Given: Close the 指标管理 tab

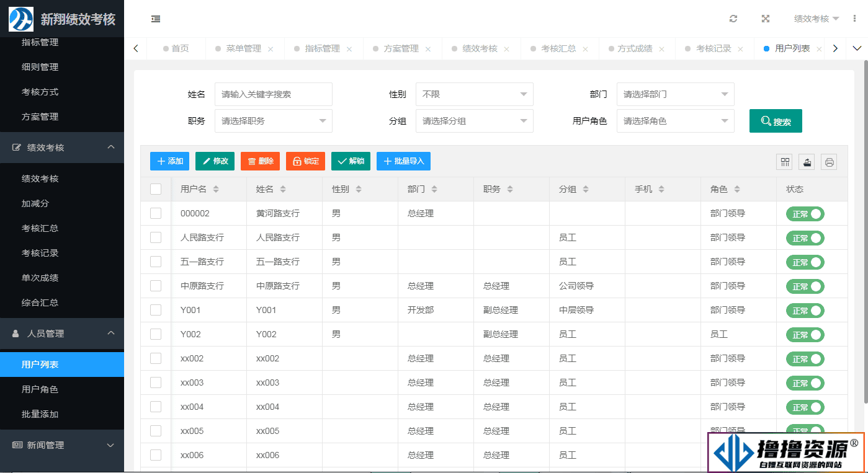Looking at the screenshot, I should coord(349,49).
